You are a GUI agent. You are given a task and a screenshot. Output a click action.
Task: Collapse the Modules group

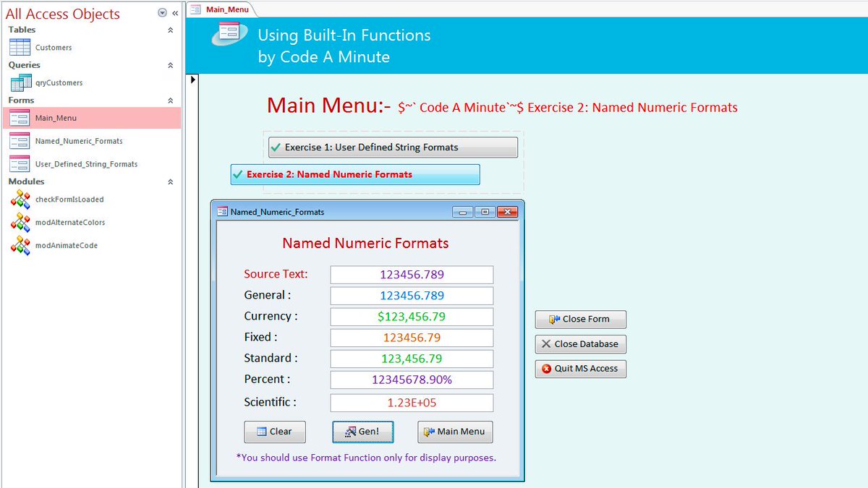pyautogui.click(x=171, y=182)
